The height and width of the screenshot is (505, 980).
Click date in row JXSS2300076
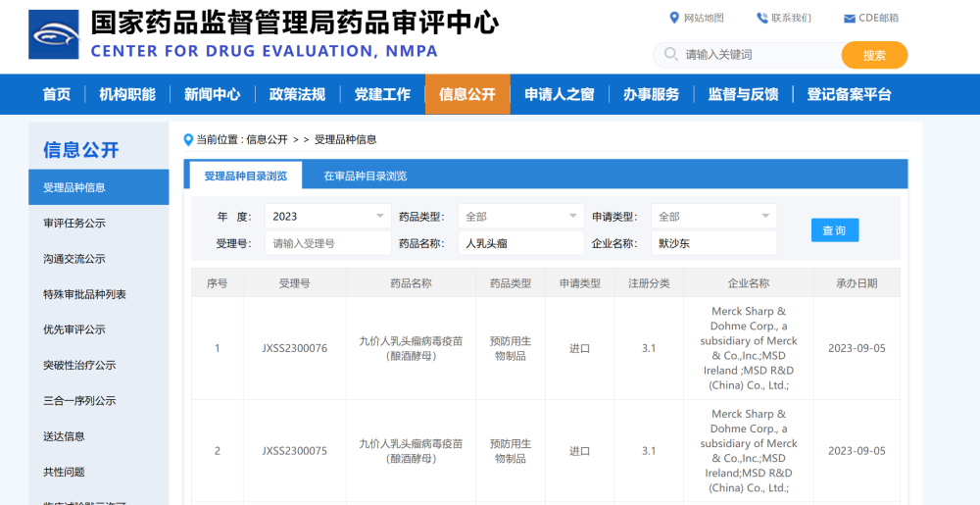coord(857,348)
